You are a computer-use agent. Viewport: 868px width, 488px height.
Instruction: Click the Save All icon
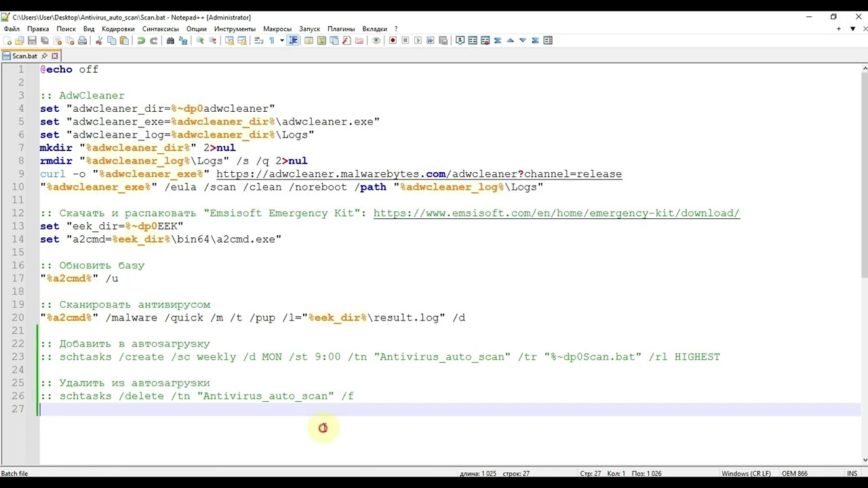(45, 41)
